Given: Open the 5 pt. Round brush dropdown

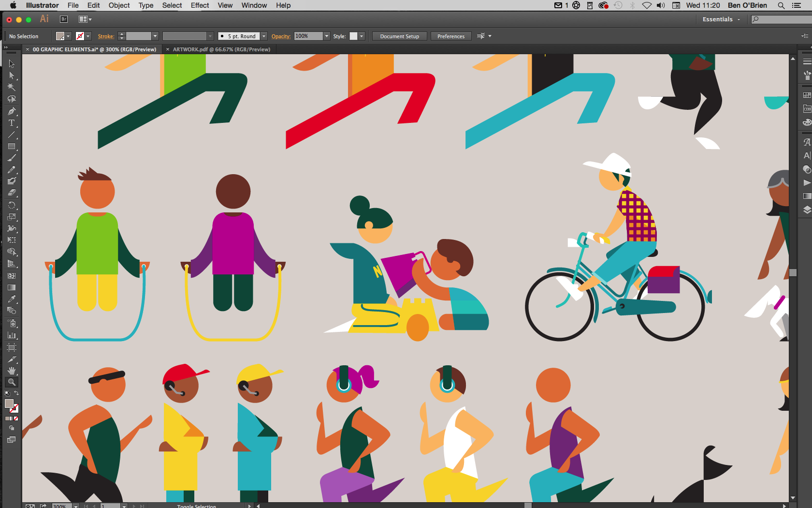Looking at the screenshot, I should click(x=264, y=36).
